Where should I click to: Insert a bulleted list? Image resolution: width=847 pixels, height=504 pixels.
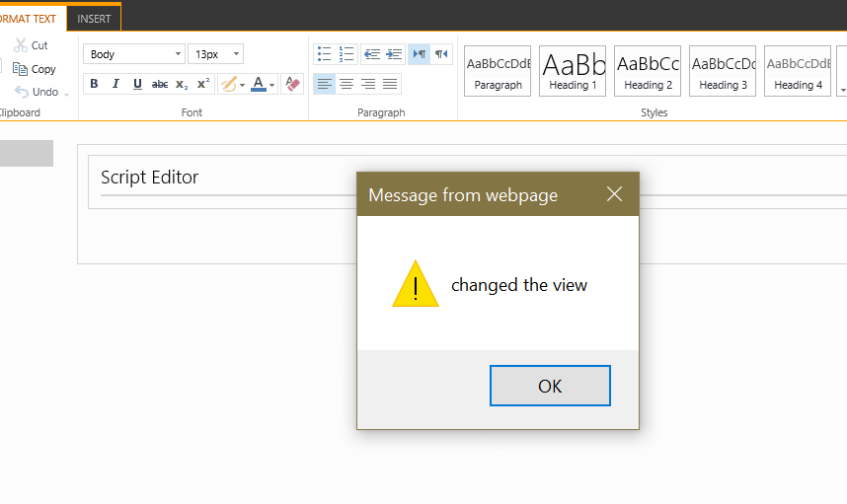click(324, 54)
